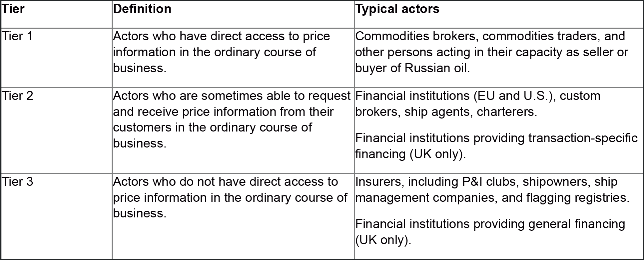This screenshot has height=276, width=644.
Task: Select the "Tier 2" row label
Action: [x=17, y=96]
